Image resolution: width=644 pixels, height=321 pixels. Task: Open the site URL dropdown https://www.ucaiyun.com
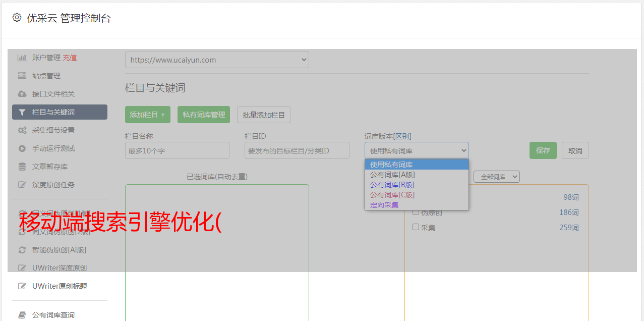(x=217, y=60)
